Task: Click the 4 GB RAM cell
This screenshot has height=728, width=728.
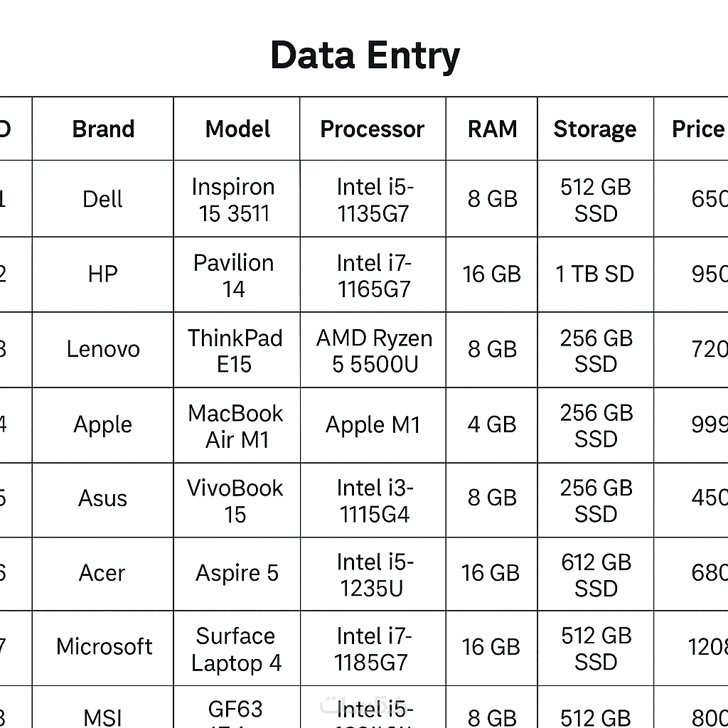Action: coord(492,425)
